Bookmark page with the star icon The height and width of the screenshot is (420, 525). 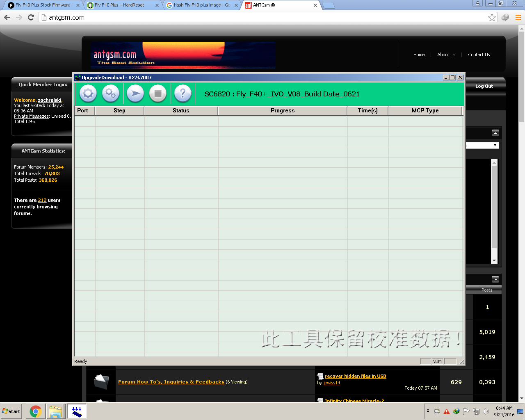[492, 17]
